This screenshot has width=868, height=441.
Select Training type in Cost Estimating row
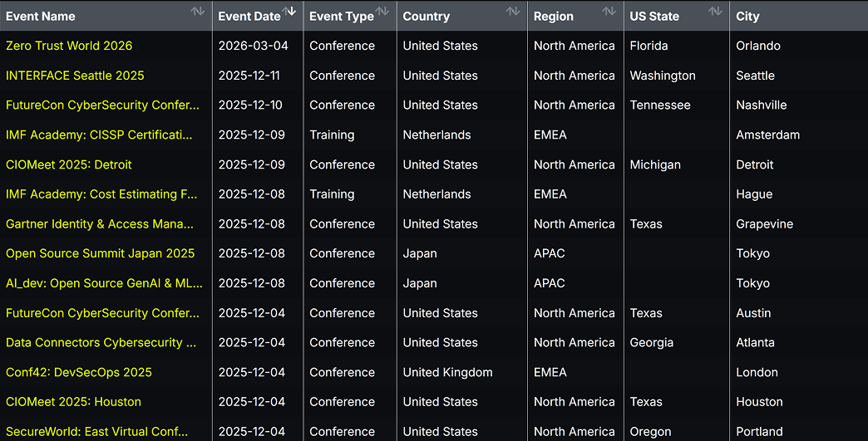pos(332,194)
